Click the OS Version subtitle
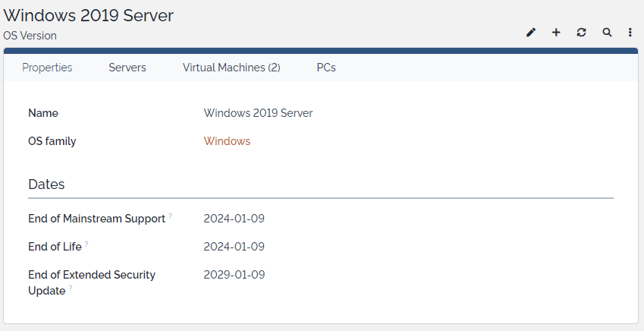Screen dimensions: 644x331 coord(30,36)
